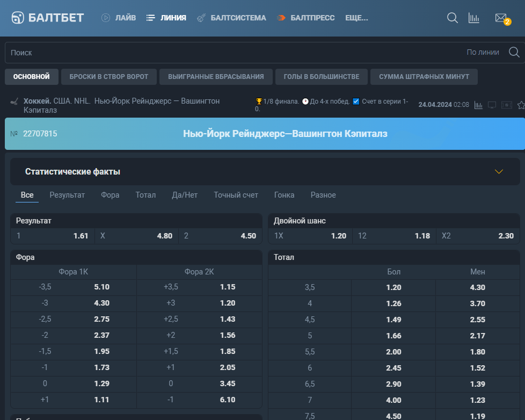Open the Линия menu item
The width and height of the screenshot is (525, 420).
[x=166, y=18]
